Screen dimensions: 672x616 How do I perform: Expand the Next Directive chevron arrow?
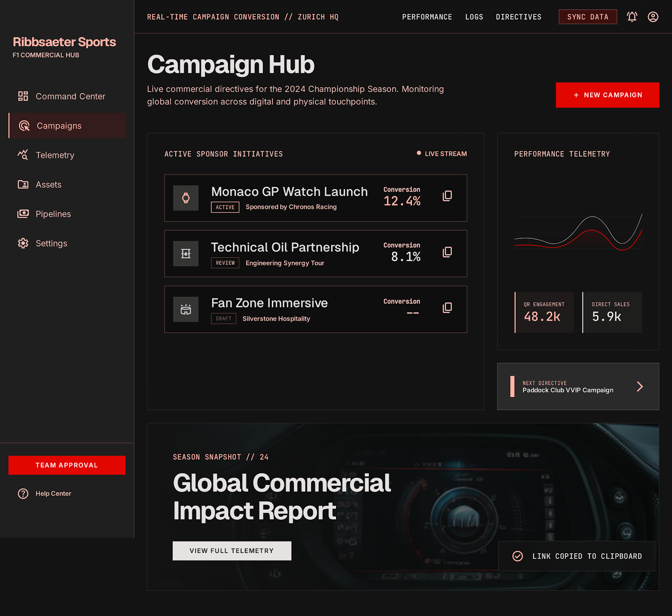coord(640,387)
